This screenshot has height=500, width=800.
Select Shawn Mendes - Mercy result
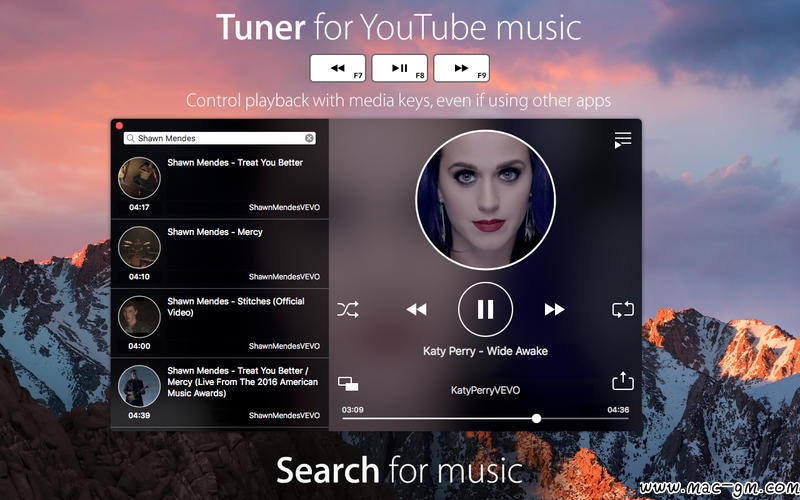220,254
